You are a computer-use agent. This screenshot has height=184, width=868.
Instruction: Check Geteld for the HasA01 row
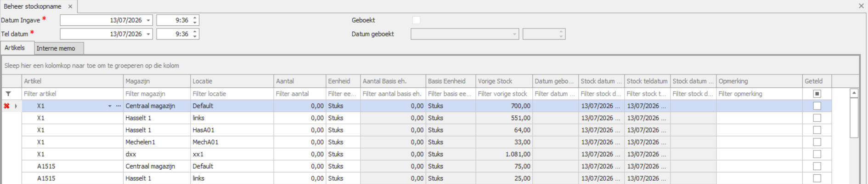[x=817, y=130]
